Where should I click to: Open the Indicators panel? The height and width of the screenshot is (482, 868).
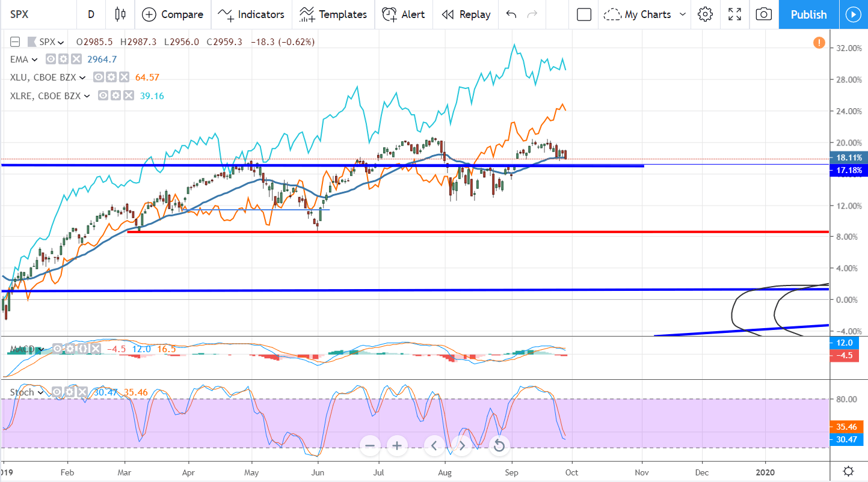coord(250,14)
